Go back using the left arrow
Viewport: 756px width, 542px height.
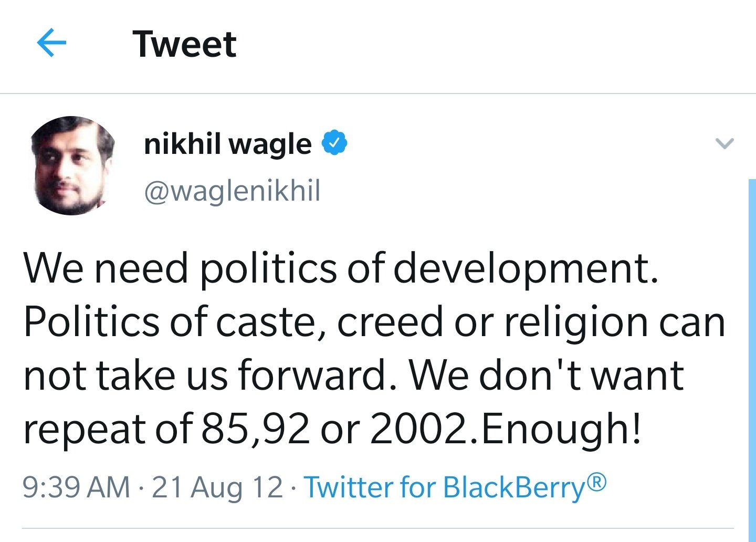click(51, 44)
